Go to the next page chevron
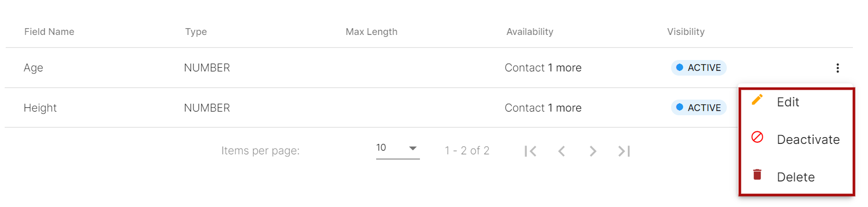 [x=592, y=151]
